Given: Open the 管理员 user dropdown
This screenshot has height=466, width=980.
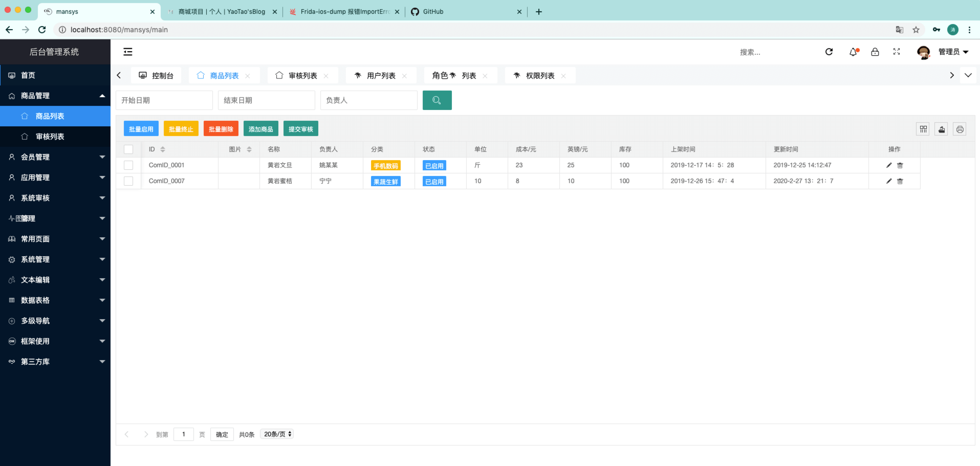Looking at the screenshot, I should tap(953, 52).
